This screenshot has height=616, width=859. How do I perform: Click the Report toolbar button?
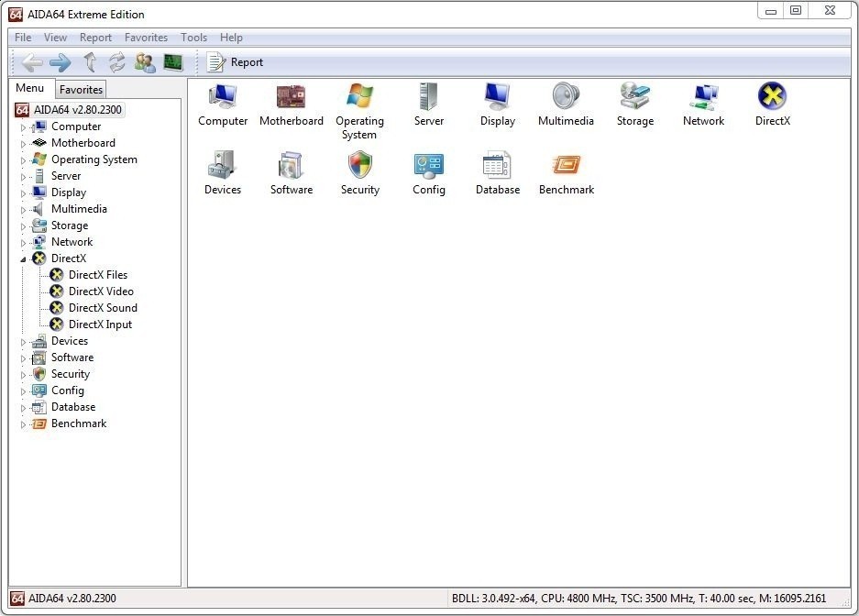pos(235,62)
